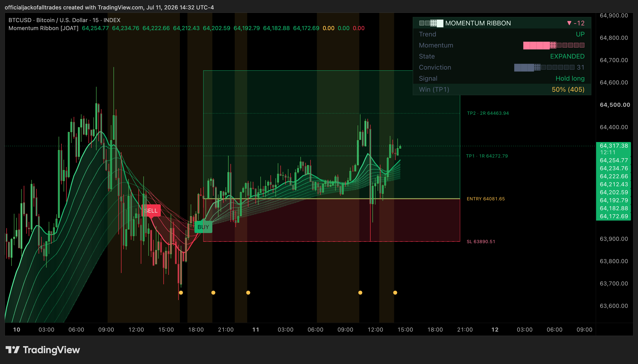This screenshot has height=364, width=638.
Task: Click the 63,600.00 price axis label
Action: coord(614,306)
